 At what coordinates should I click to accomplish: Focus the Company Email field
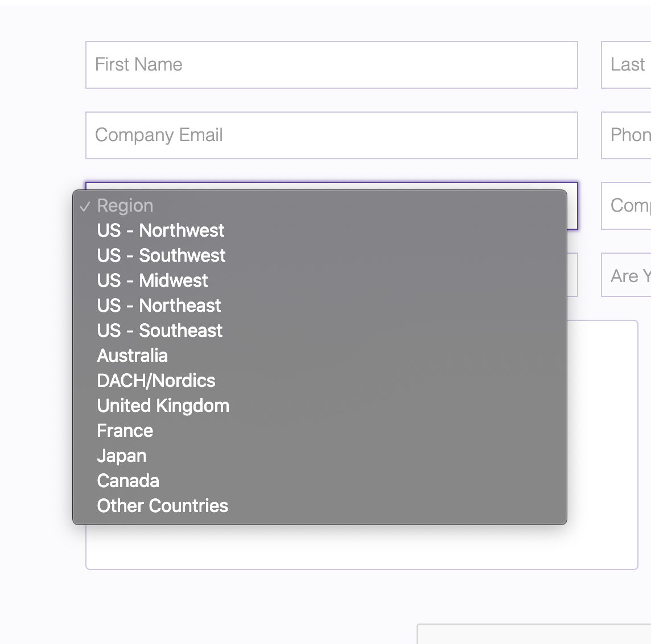331,135
